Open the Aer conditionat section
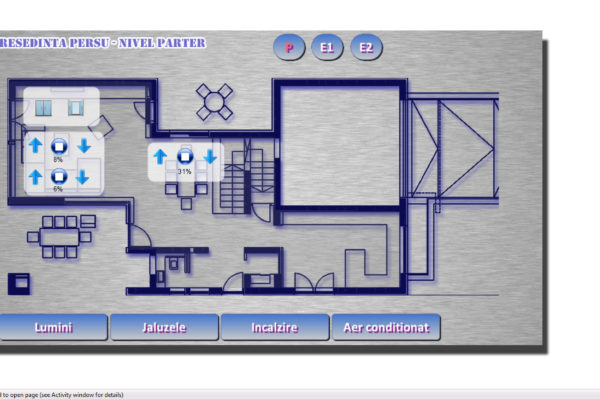 pyautogui.click(x=386, y=327)
